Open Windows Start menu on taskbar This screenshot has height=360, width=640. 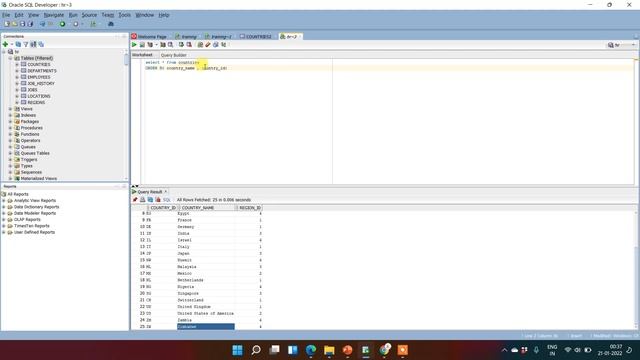point(238,350)
